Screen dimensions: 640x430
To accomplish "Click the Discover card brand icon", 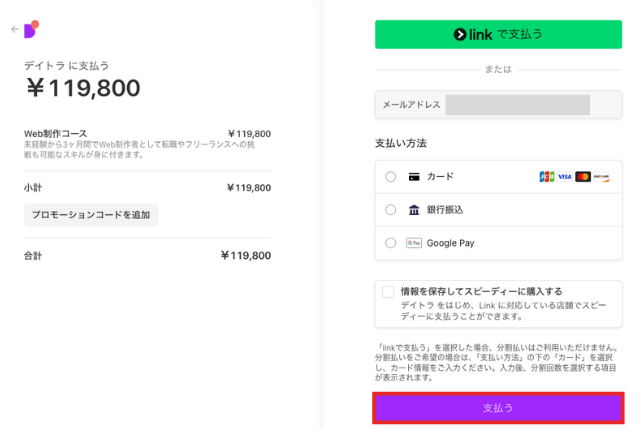I will pos(601,177).
